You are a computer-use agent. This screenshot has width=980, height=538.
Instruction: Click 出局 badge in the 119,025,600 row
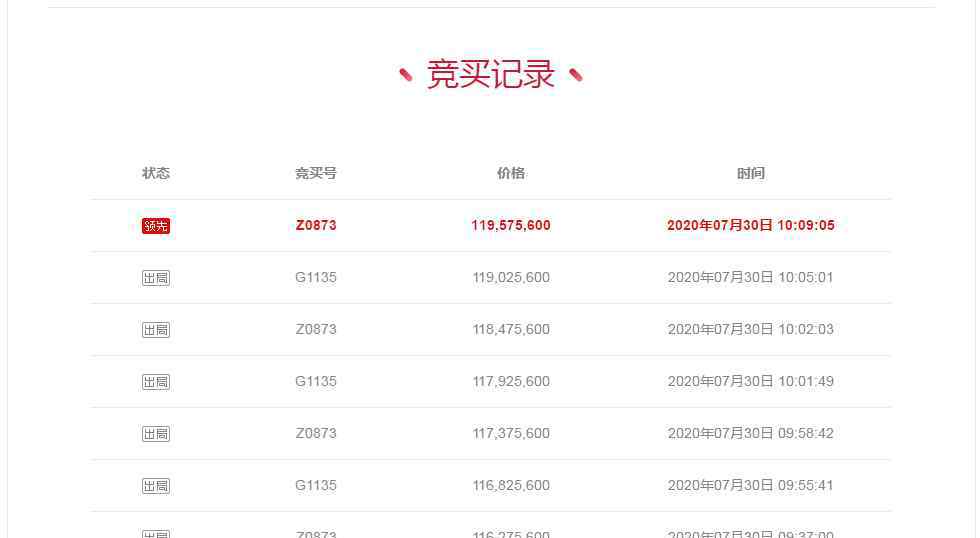[156, 278]
